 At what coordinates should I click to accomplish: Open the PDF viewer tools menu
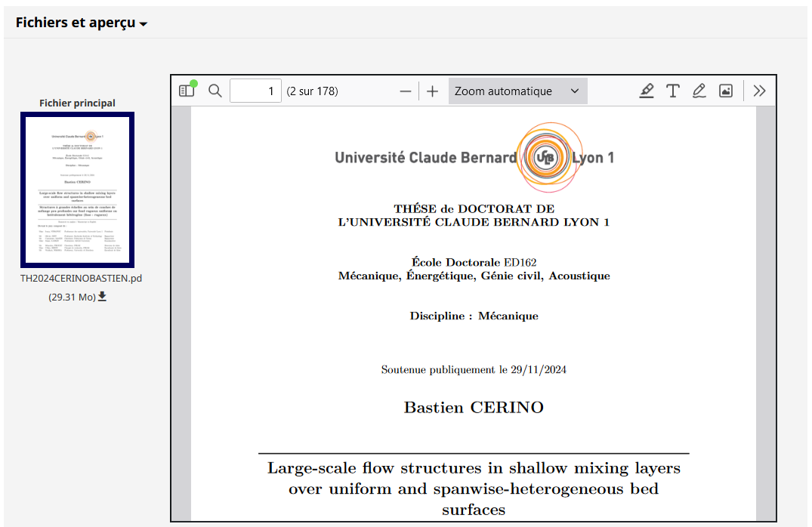[x=759, y=91]
